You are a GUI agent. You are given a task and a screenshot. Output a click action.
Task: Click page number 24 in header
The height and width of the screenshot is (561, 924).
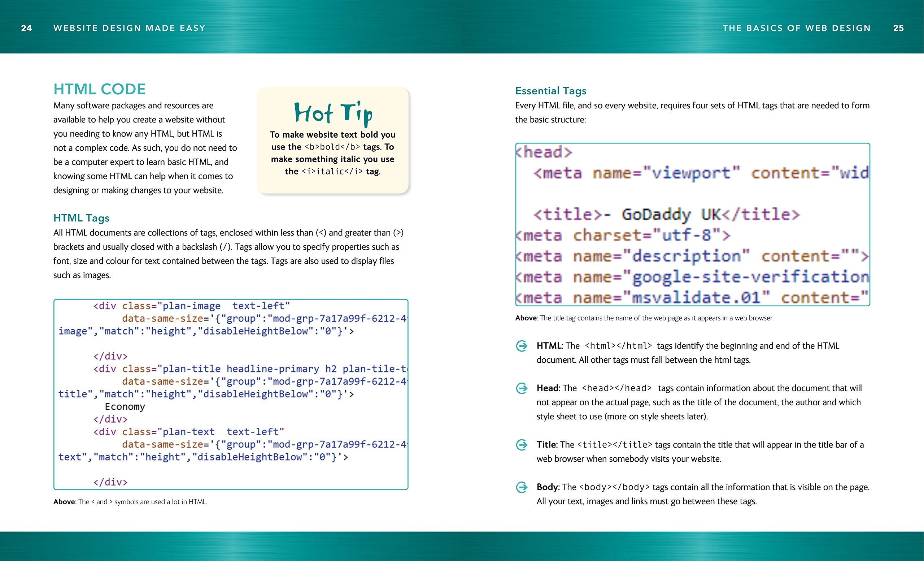(26, 28)
